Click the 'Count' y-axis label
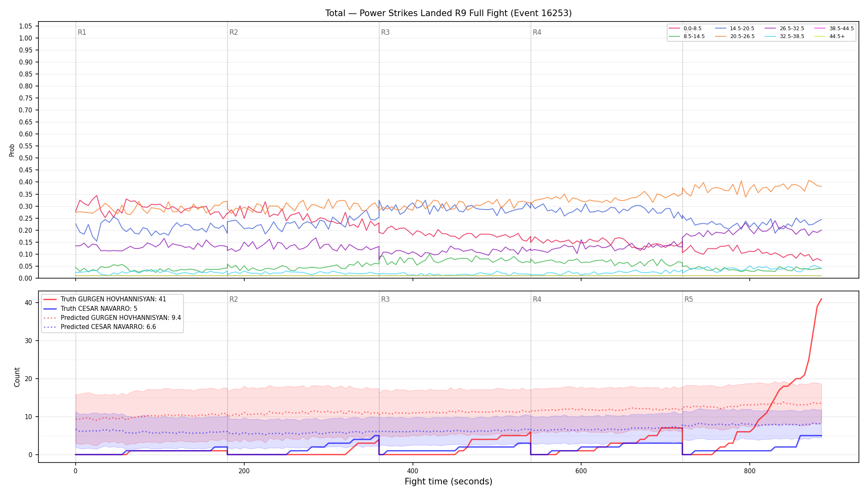Screen dimensions: 868x496 pos(17,377)
